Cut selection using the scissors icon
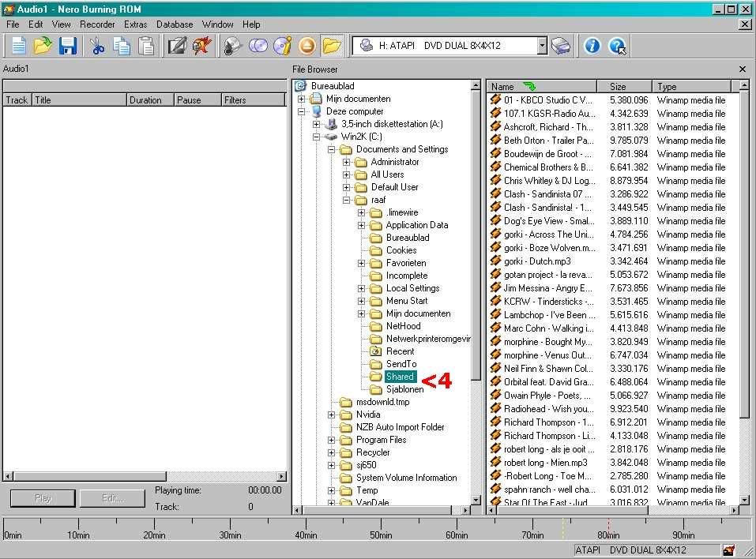This screenshot has width=756, height=559. (97, 47)
